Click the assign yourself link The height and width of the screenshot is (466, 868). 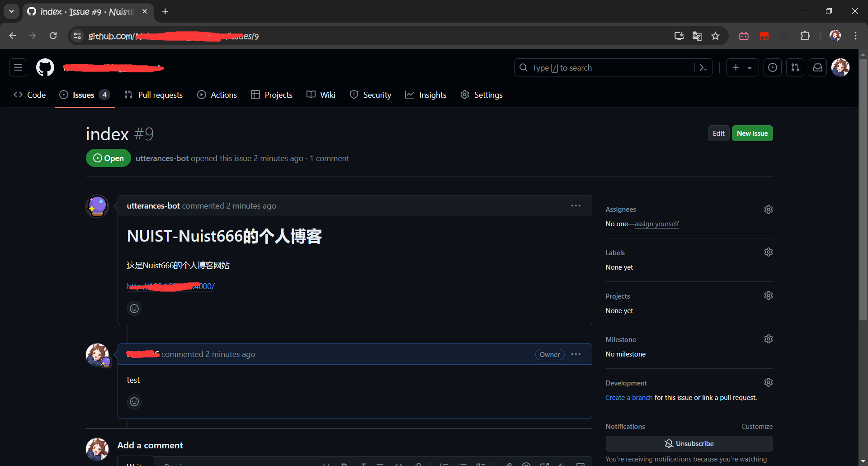(656, 224)
